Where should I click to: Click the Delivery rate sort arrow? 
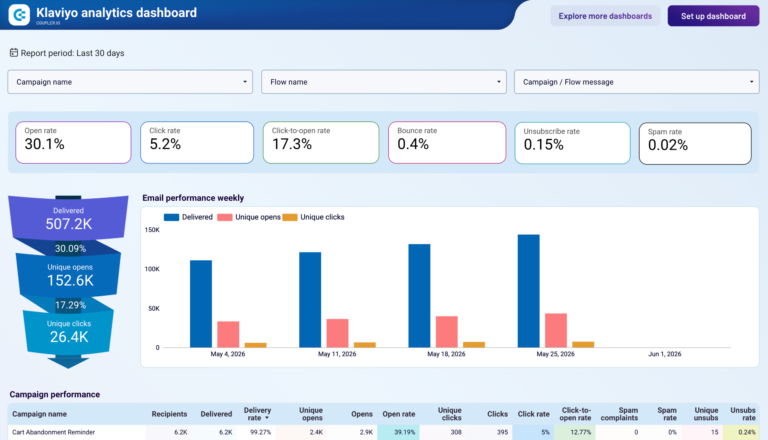pos(267,418)
